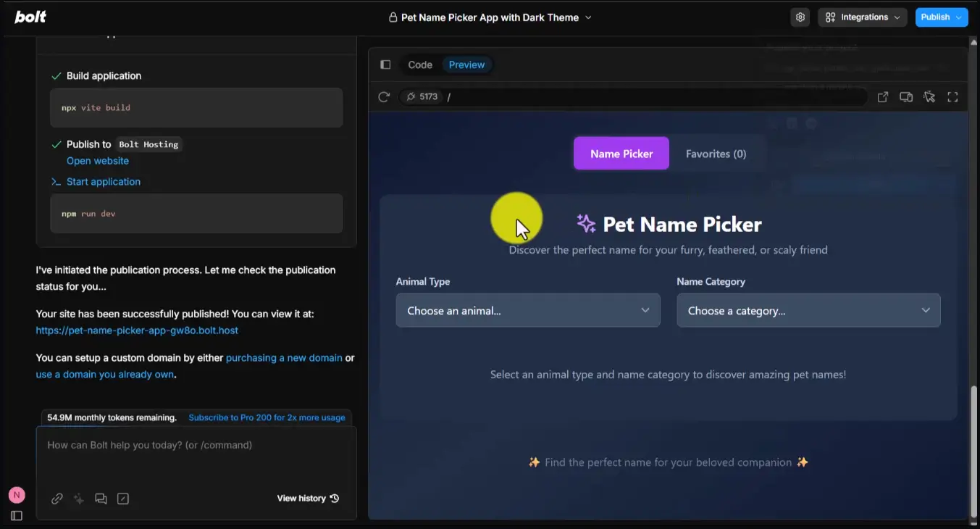Click the View history button

(x=308, y=499)
